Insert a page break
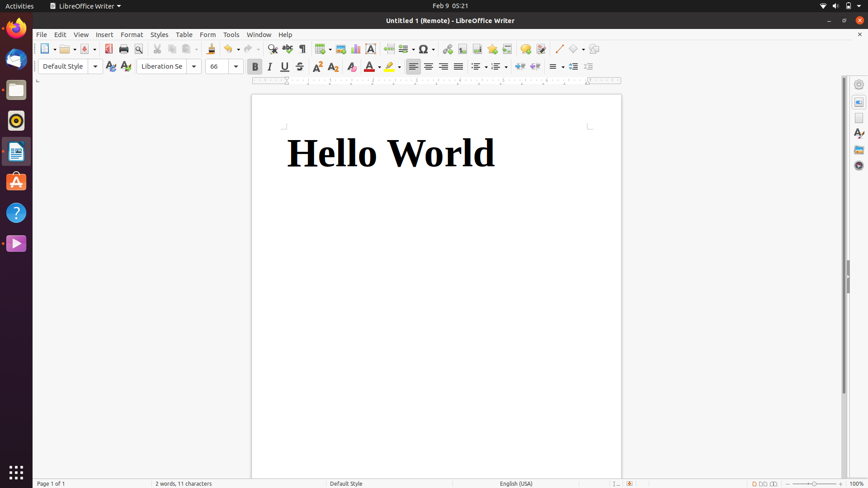Screen dimensions: 868x488 point(389,49)
